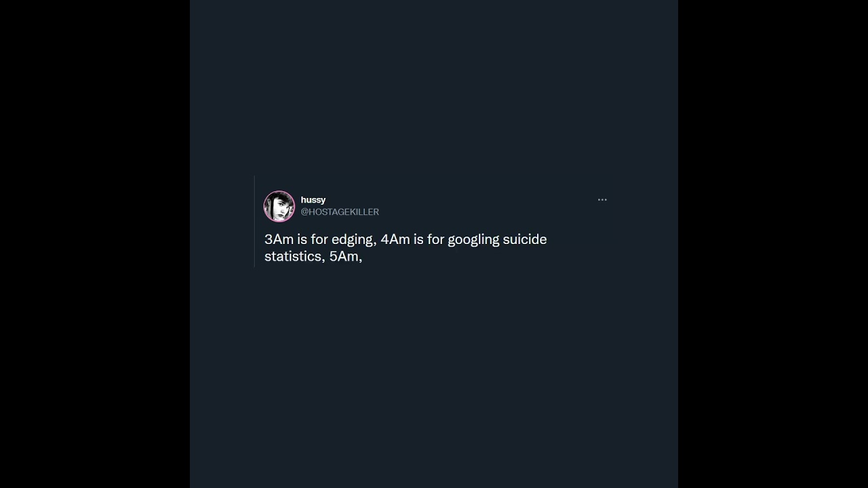
Task: Click the black letterbox bar on the right
Action: (773, 244)
